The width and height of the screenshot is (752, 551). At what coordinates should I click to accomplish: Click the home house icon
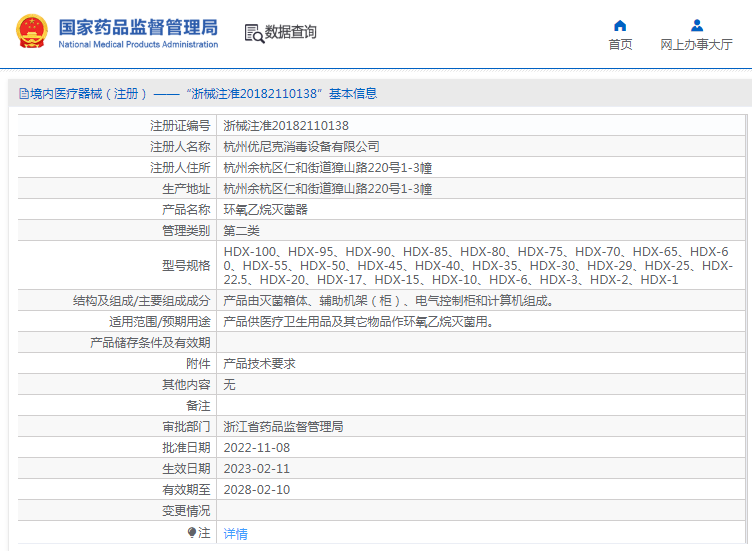620,25
